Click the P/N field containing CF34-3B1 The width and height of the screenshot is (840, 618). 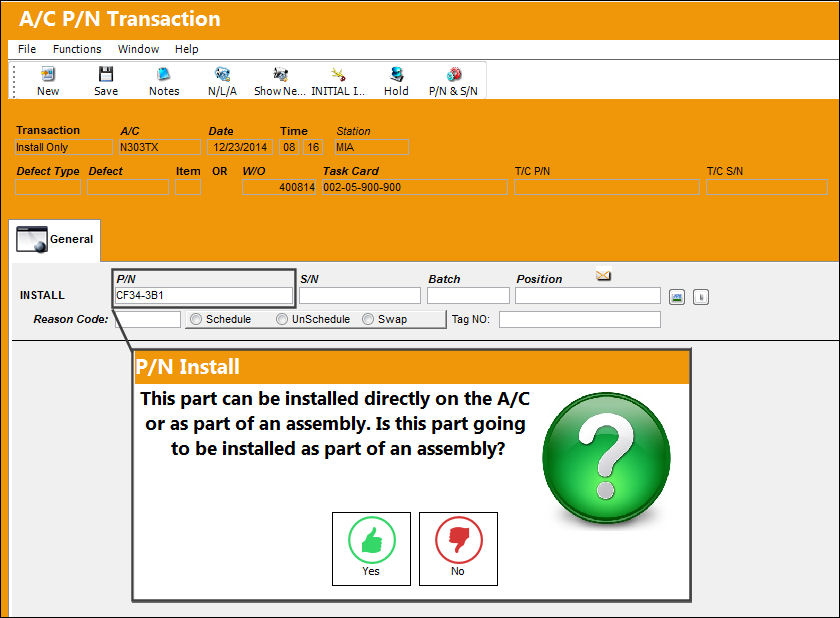tap(204, 296)
